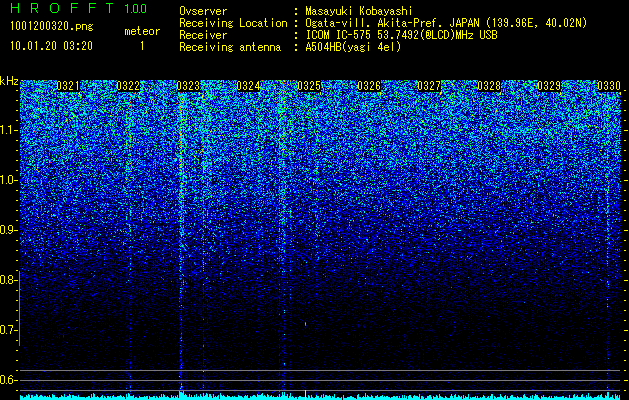Image resolution: width=629 pixels, height=400 pixels.
Task: Click the date stamp 10.01.20 03:20
Action: [x=51, y=46]
